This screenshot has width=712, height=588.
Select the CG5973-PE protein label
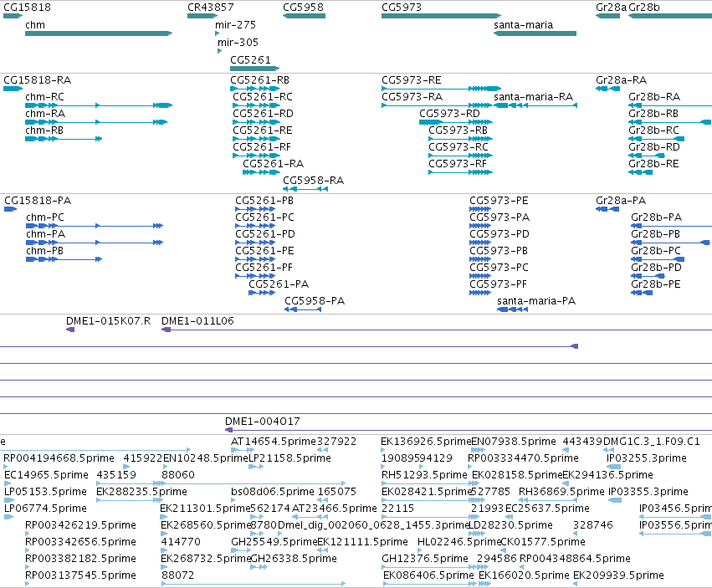(499, 201)
